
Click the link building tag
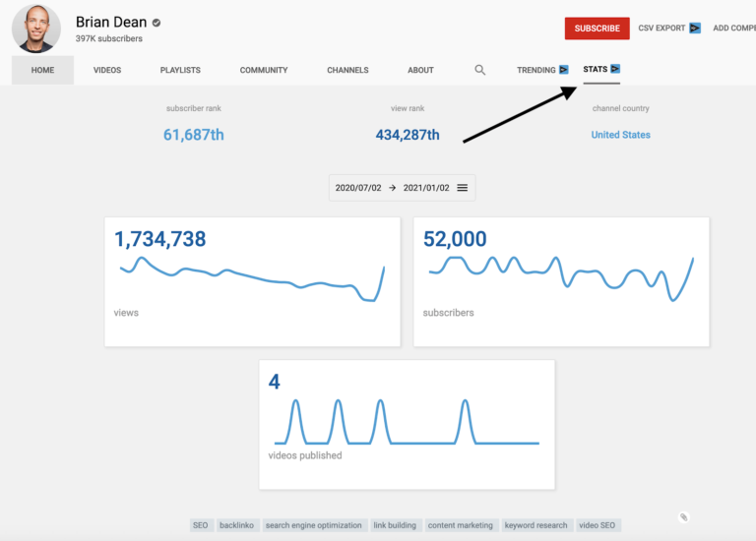tap(395, 525)
